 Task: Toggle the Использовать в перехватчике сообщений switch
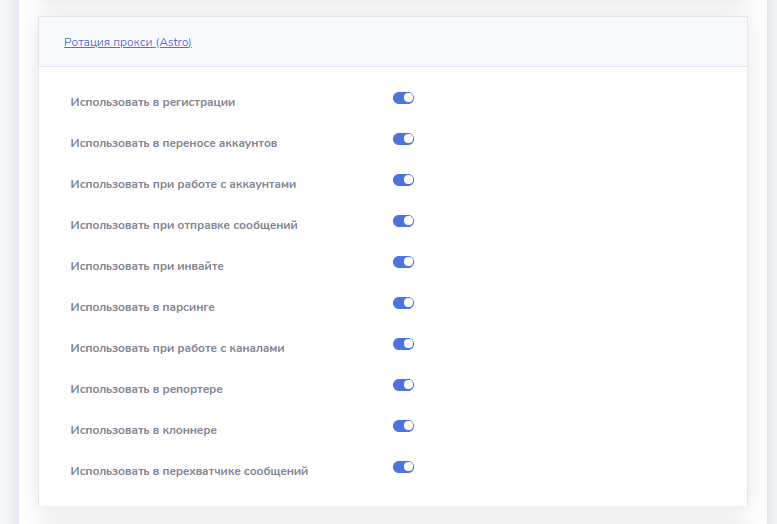coord(403,467)
